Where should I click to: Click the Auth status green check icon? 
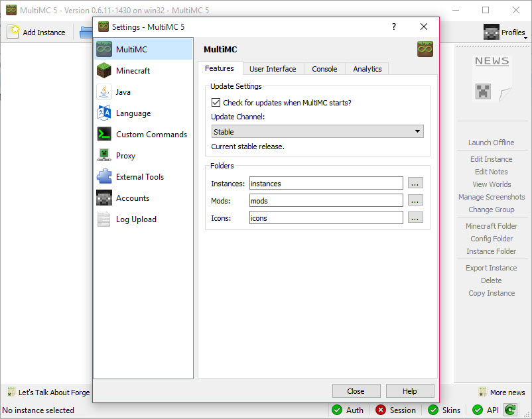pos(337,410)
